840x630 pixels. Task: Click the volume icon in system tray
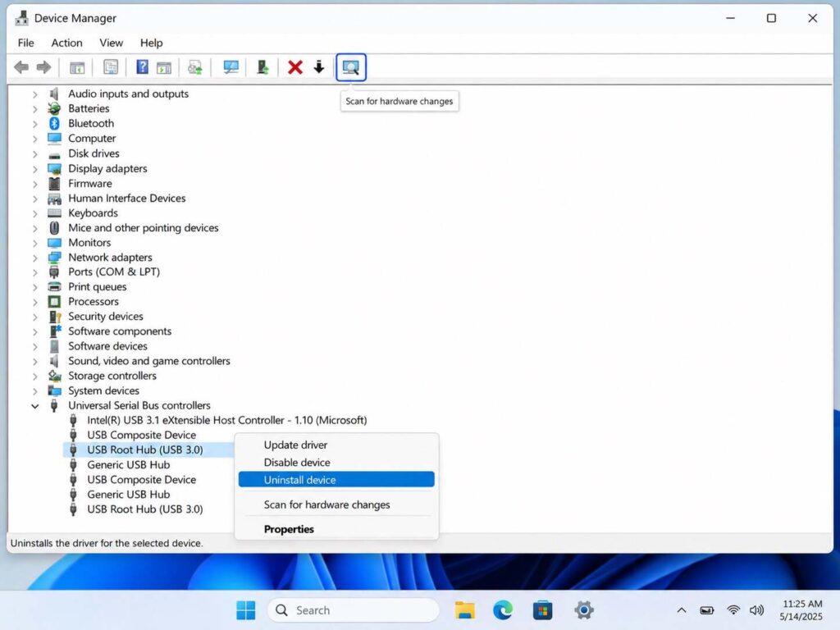tap(756, 610)
